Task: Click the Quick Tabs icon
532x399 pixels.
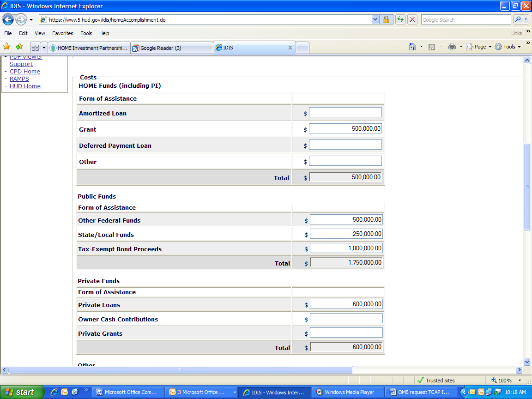Action: (x=35, y=48)
